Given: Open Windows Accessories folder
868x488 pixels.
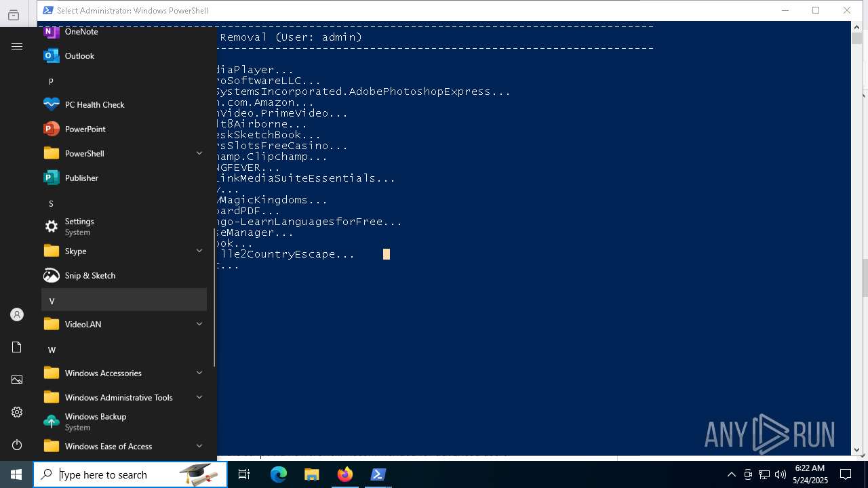Looking at the screenshot, I should (124, 373).
